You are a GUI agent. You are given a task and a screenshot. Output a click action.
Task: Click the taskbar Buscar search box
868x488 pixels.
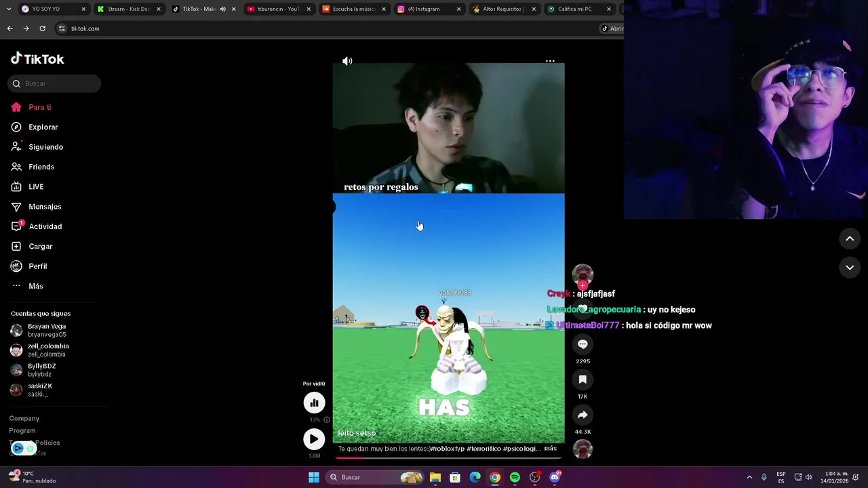tap(376, 477)
